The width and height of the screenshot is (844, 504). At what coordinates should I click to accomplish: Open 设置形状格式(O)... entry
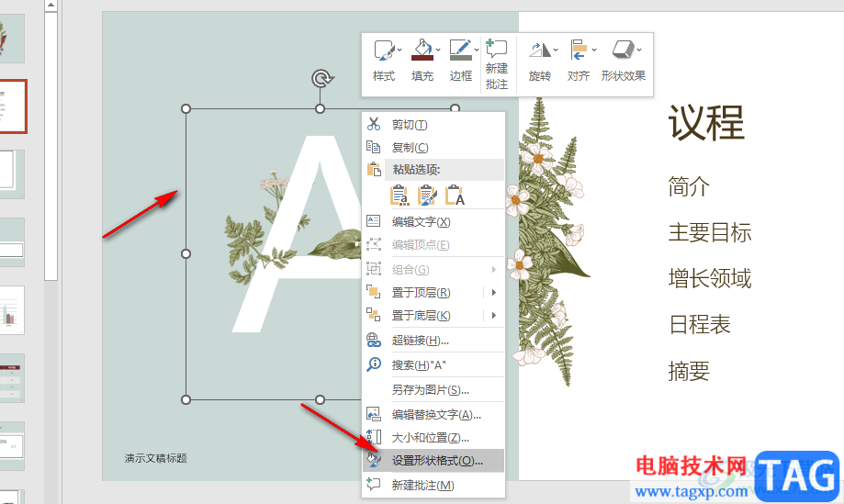[433, 461]
